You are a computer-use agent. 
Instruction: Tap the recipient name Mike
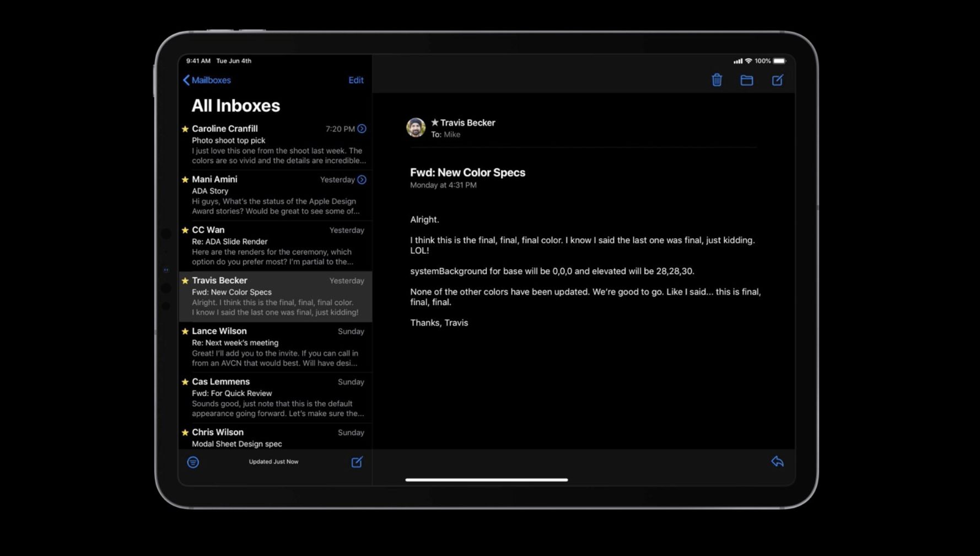[452, 135]
